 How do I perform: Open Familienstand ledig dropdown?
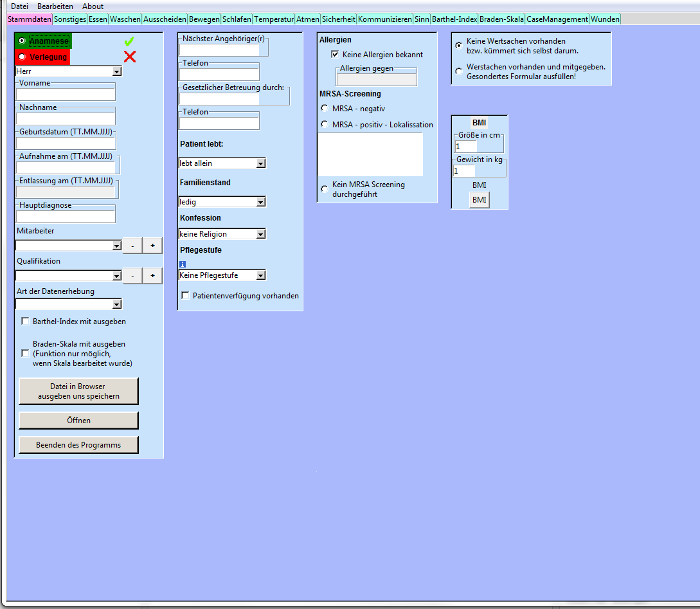(261, 203)
